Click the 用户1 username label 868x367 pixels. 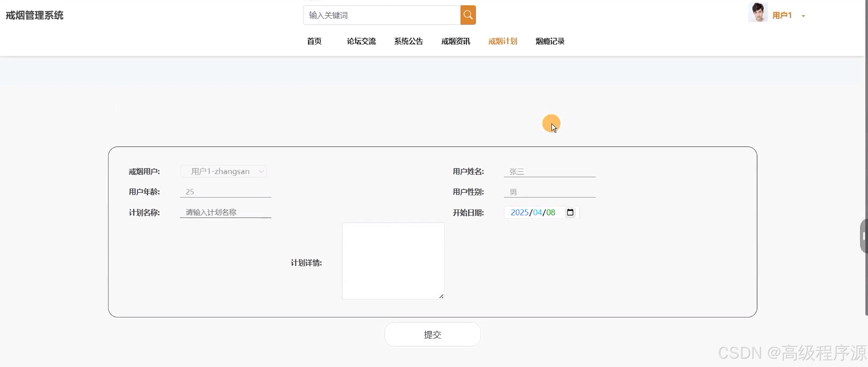782,16
